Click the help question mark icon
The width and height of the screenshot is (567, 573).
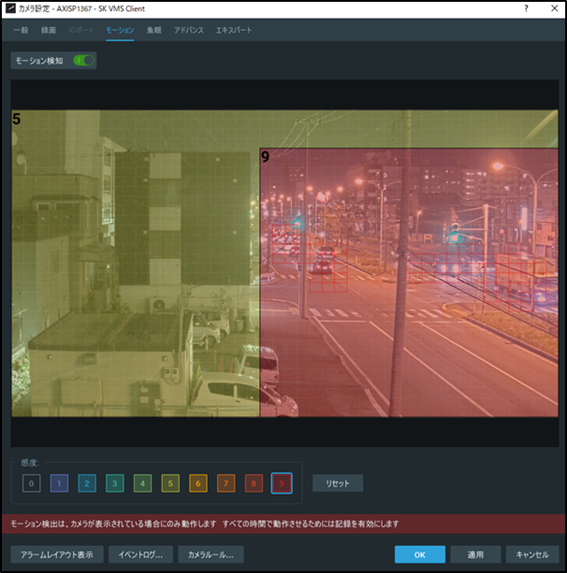point(526,8)
